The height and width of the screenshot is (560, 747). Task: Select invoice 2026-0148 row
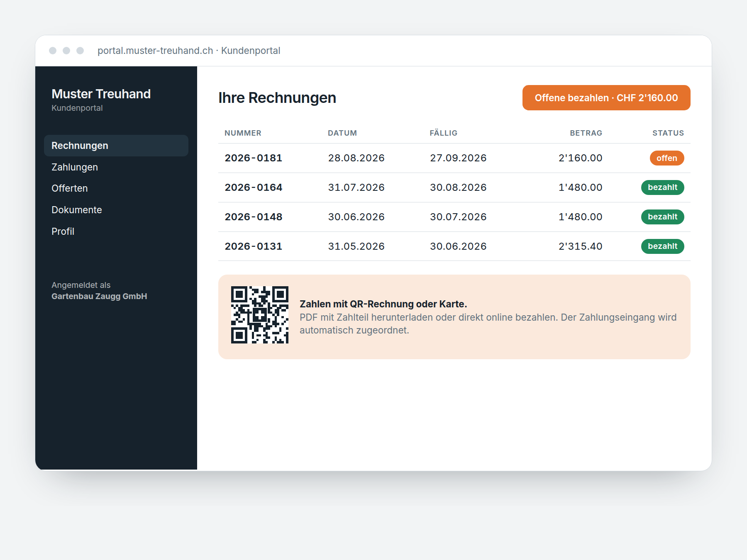click(454, 217)
